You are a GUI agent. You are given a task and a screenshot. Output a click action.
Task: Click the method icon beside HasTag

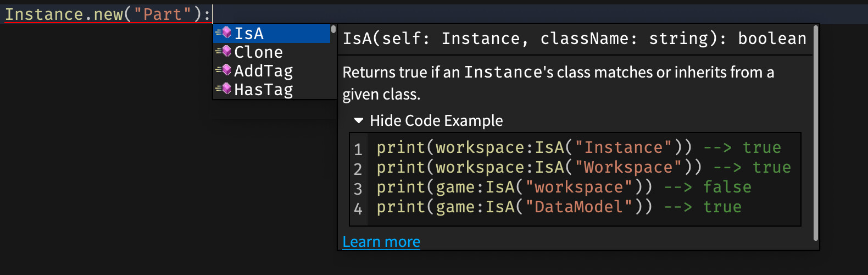224,89
